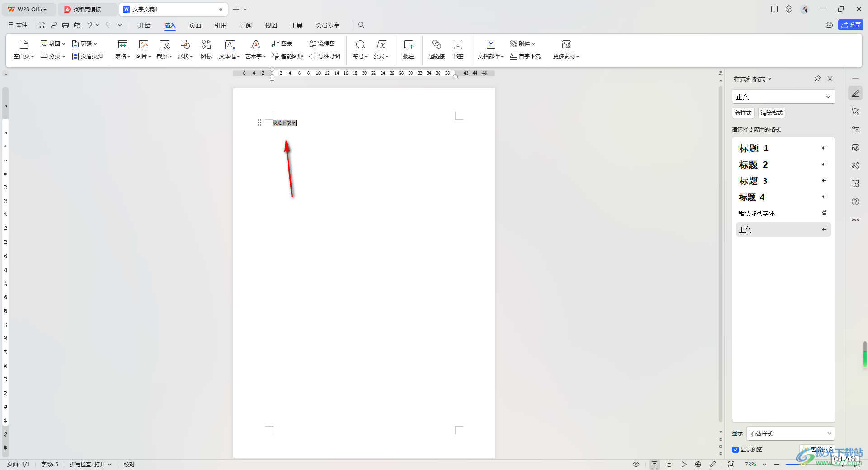
Task: Click the vertical document scrollbar
Action: (x=721, y=253)
